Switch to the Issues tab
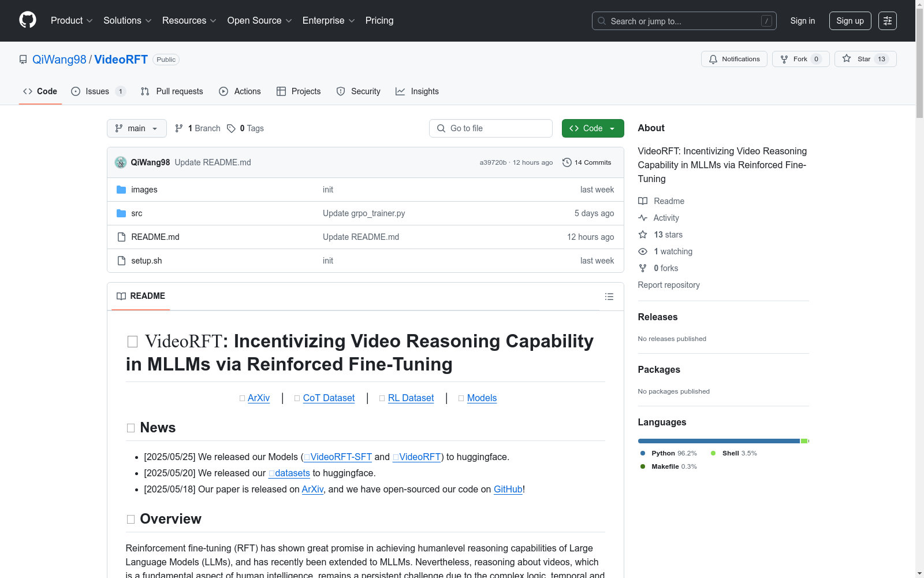The height and width of the screenshot is (578, 924). [98, 91]
